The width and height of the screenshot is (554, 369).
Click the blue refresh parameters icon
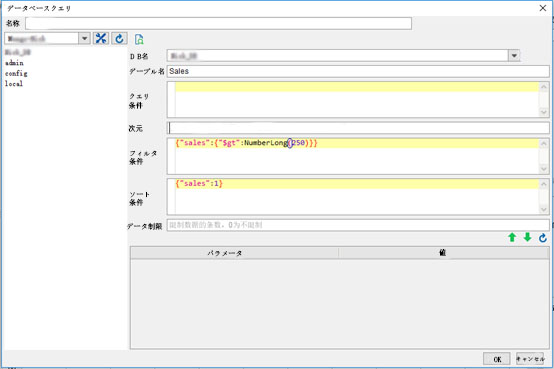click(x=543, y=238)
